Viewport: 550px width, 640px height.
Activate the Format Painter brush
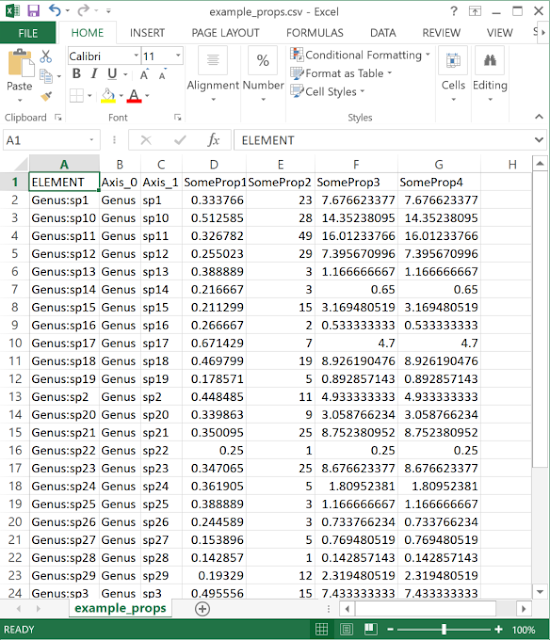coord(46,96)
